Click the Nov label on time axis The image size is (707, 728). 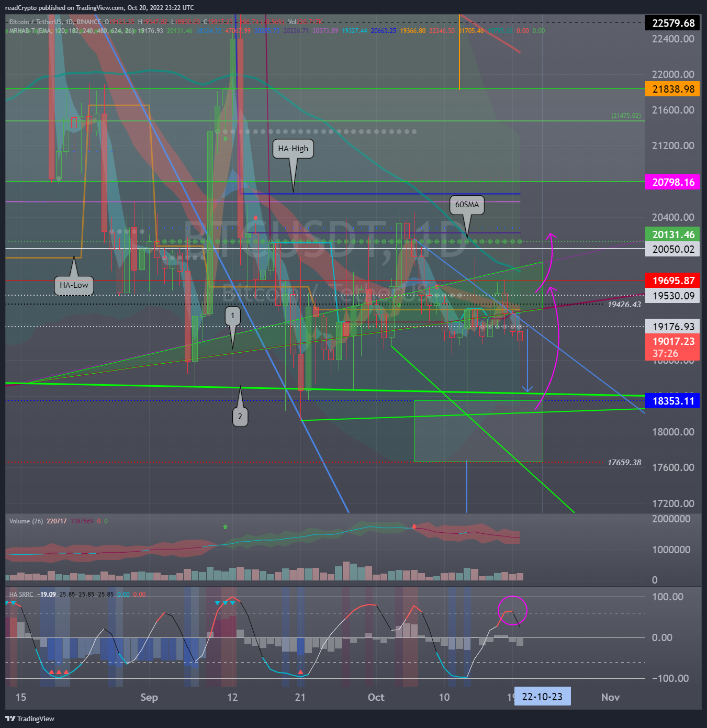[x=610, y=697]
